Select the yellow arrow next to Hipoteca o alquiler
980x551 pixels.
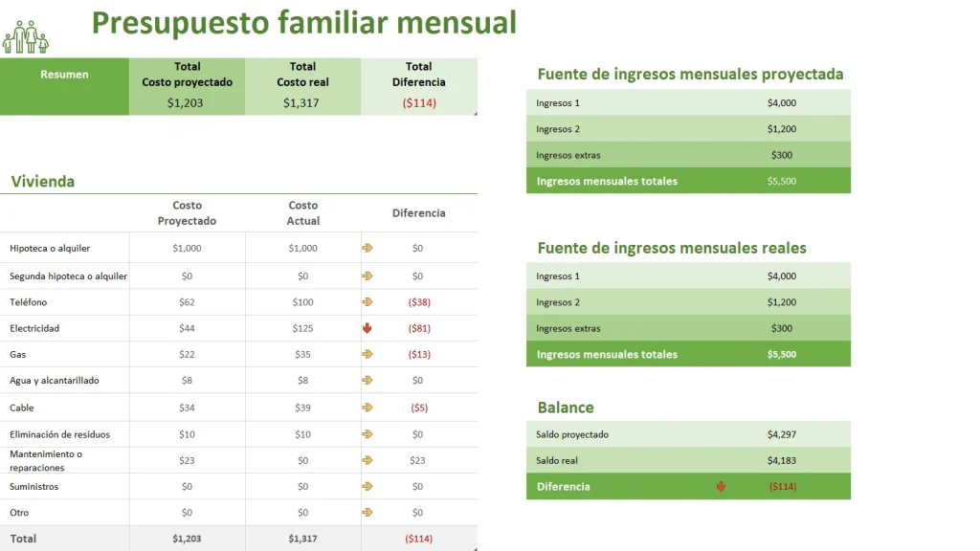[366, 249]
